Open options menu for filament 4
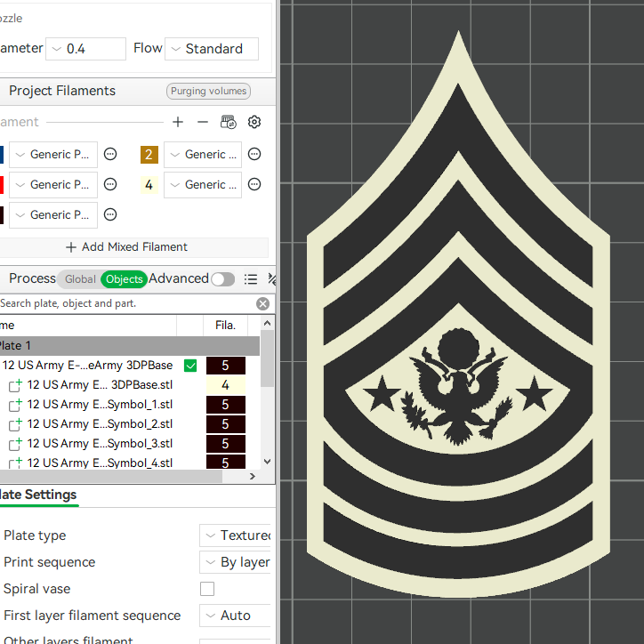Screen dimensions: 644x644 coord(254,184)
